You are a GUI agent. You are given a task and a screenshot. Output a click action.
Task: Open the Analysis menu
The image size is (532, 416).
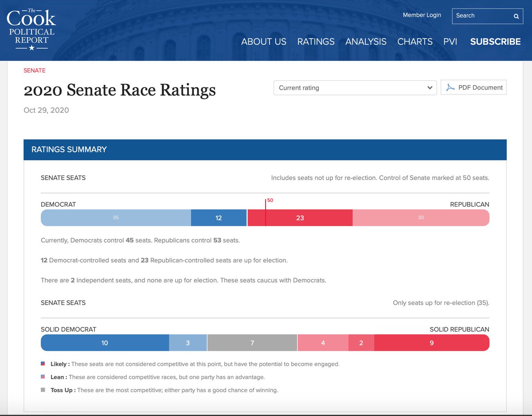(x=366, y=42)
